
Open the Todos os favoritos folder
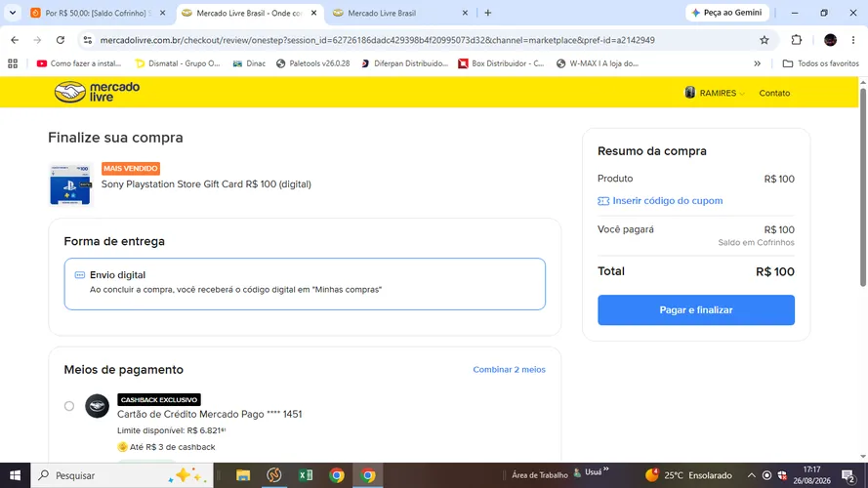(821, 63)
